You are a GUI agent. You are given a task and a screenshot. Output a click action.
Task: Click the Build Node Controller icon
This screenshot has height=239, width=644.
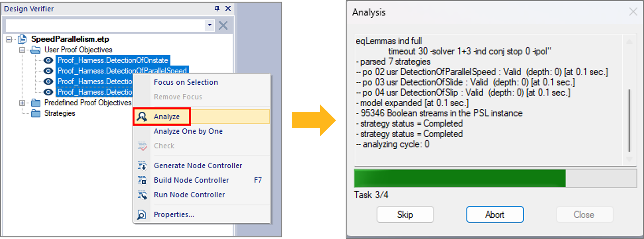142,180
